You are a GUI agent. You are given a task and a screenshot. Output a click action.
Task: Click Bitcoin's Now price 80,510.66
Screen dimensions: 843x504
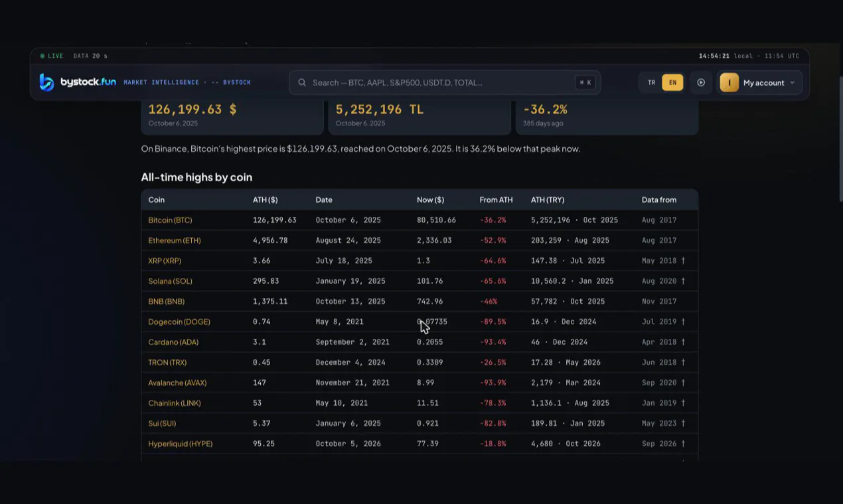436,220
